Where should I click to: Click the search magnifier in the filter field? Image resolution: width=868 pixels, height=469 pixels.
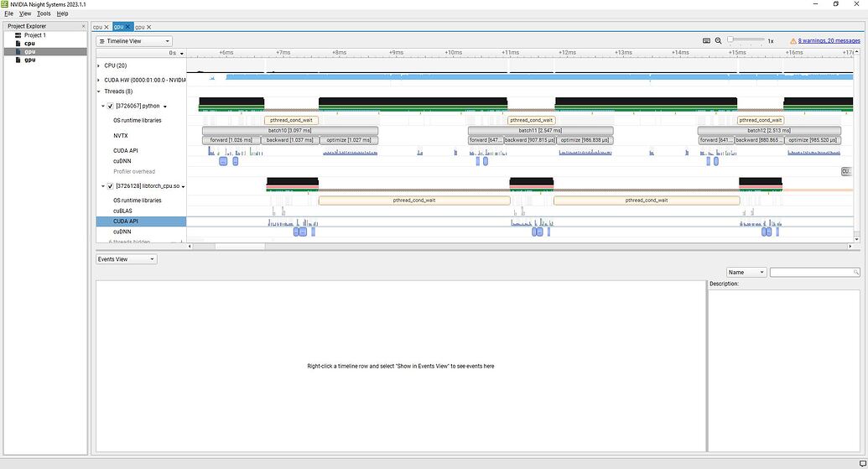(855, 273)
